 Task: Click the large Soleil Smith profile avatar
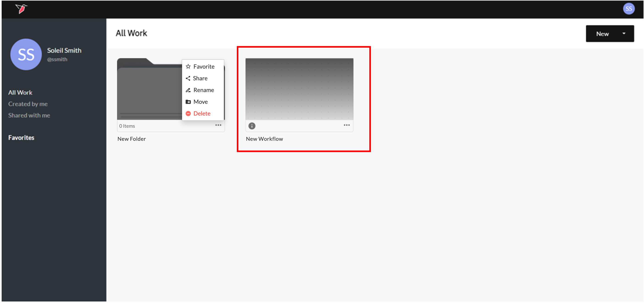pos(26,54)
